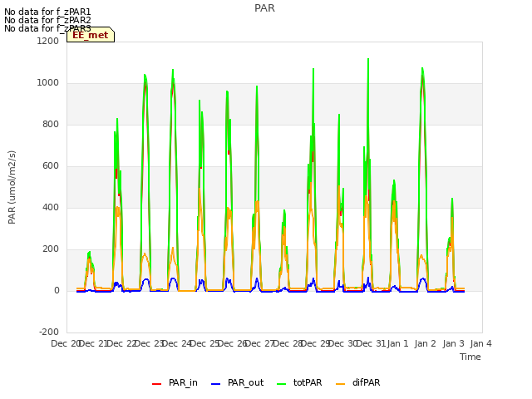This screenshot has width=532, height=399.
Task: Click the y-axis tick 600
Action: (x=51, y=166)
